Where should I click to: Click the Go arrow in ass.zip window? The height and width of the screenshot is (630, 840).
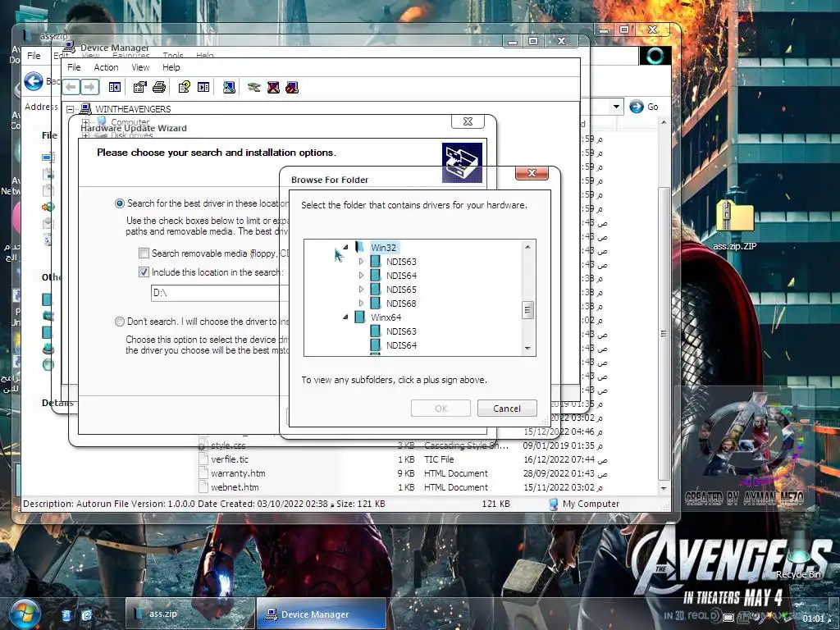click(x=637, y=107)
